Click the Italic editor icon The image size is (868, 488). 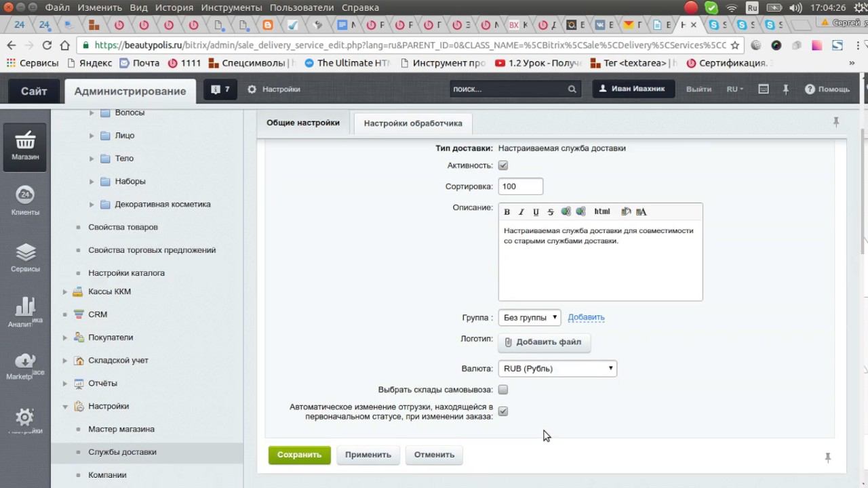(521, 211)
